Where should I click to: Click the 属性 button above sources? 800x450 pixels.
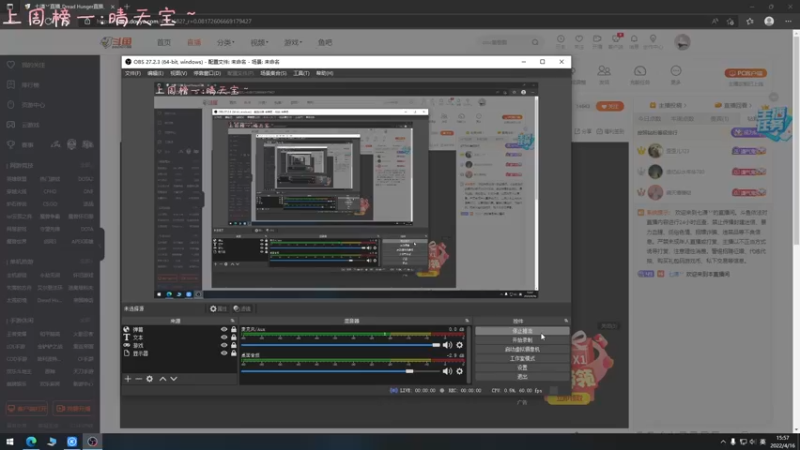[218, 309]
